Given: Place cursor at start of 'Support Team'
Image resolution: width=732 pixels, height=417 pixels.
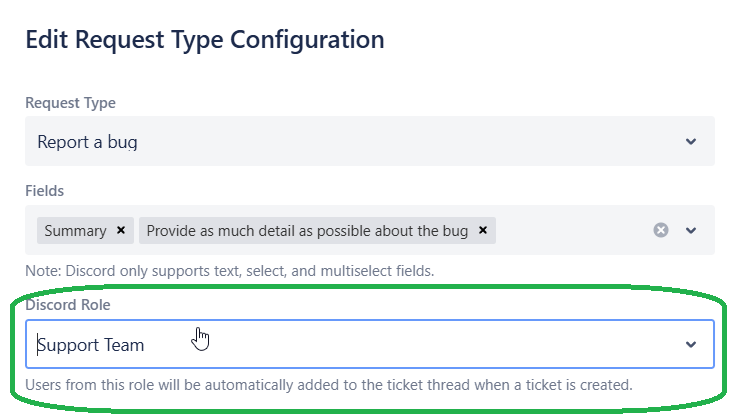Looking at the screenshot, I should click(x=38, y=345).
